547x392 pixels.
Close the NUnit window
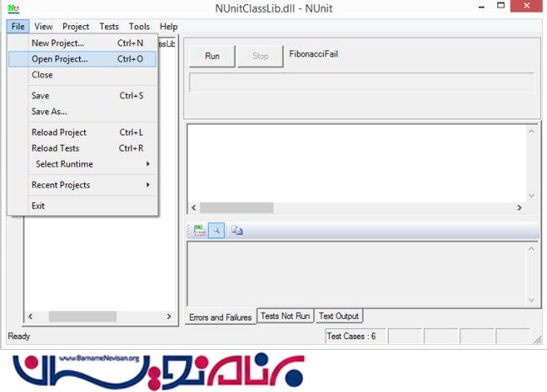[527, 6]
